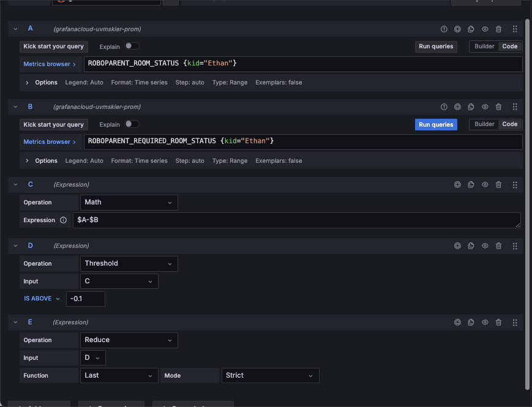Screen dimensions: 532x407
Task: Open the IS ABOVE condition dropdown
Action: [42, 299]
